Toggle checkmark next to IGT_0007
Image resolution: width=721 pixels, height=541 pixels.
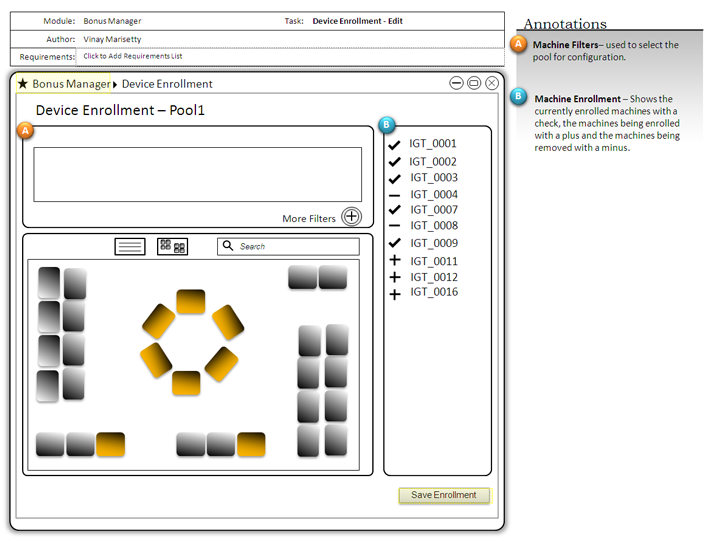[x=395, y=210]
